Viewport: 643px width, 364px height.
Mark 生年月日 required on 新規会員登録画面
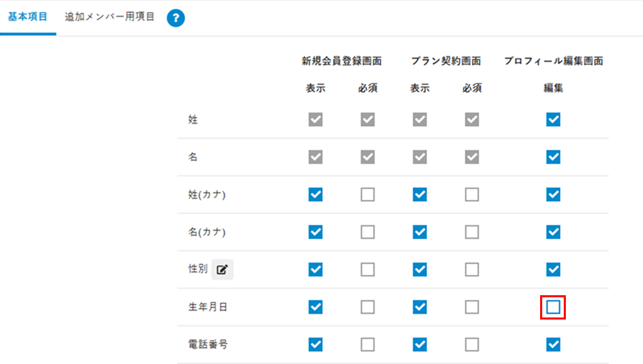pyautogui.click(x=368, y=307)
